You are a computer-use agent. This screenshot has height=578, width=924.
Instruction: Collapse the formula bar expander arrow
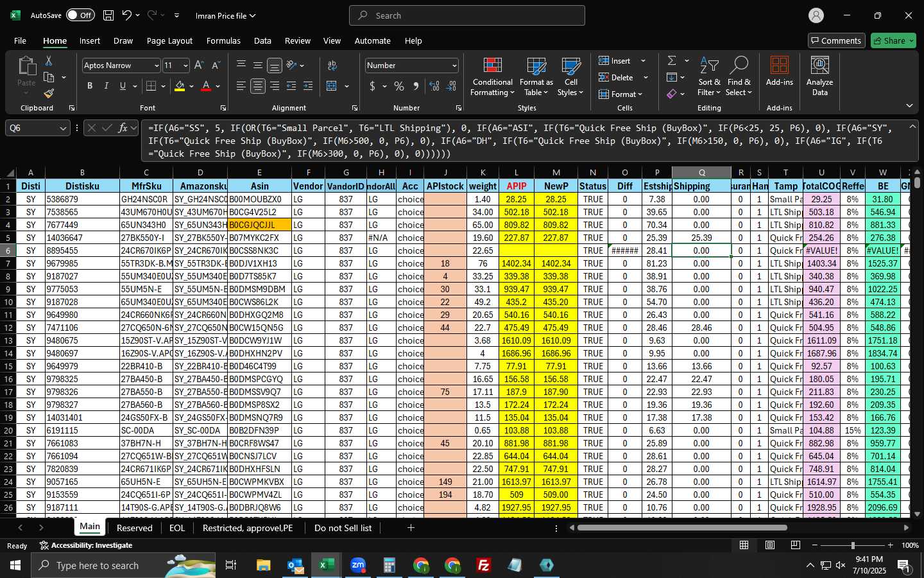click(x=912, y=127)
